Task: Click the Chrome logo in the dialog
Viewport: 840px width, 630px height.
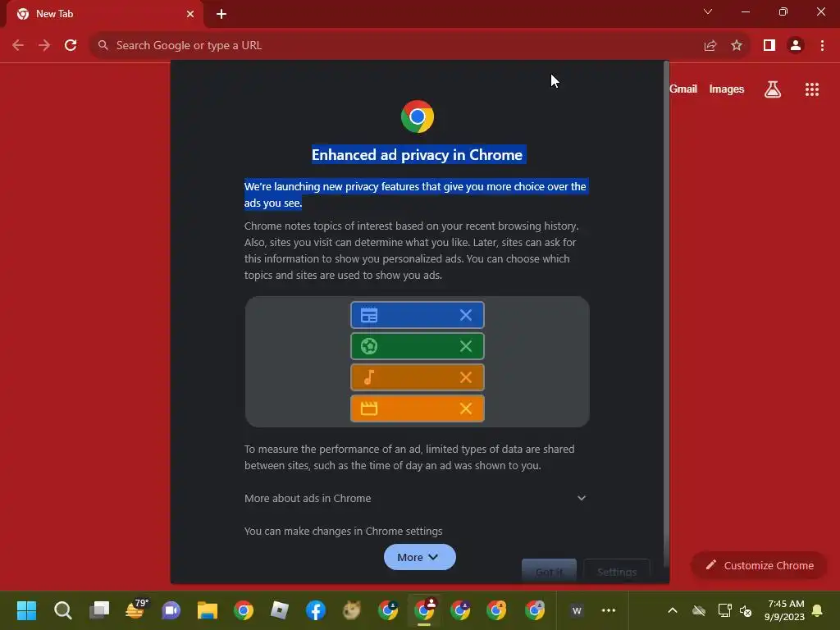Action: [x=418, y=116]
